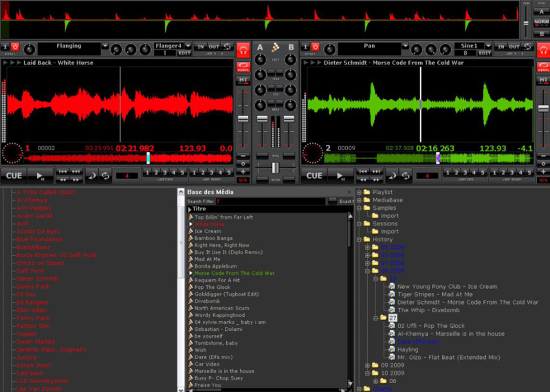Click EDIT under Flanger4
Screen dimensions: 550x392
tap(184, 53)
